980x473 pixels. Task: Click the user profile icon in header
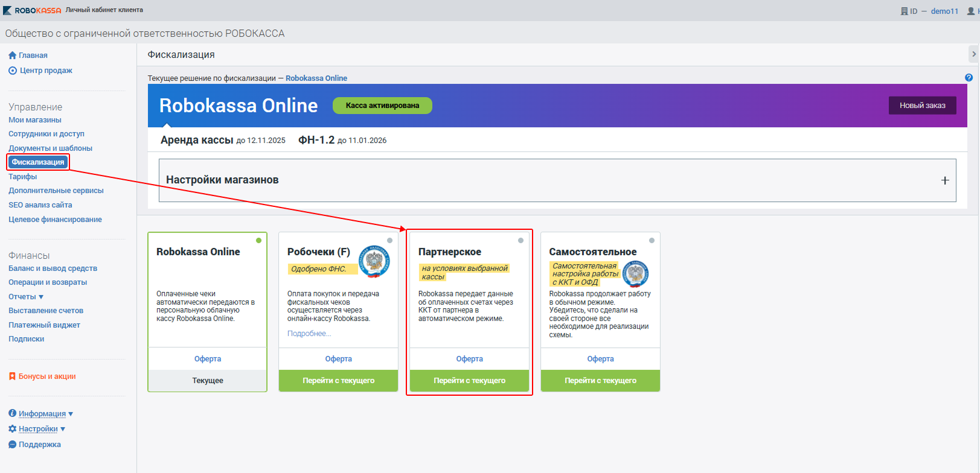pos(971,11)
